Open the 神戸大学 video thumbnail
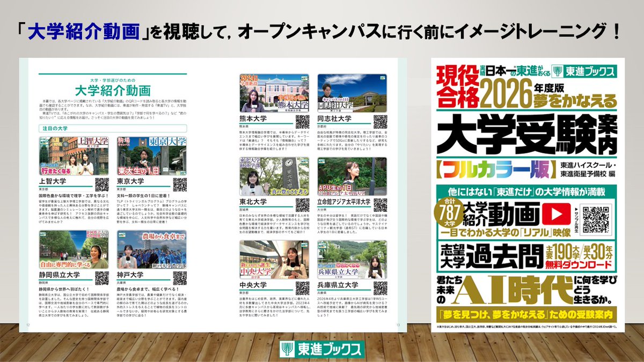The height and width of the screenshot is (362, 644). 152,249
